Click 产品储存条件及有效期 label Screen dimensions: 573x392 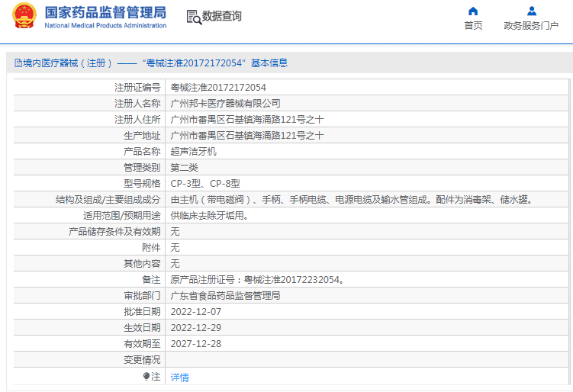point(114,232)
